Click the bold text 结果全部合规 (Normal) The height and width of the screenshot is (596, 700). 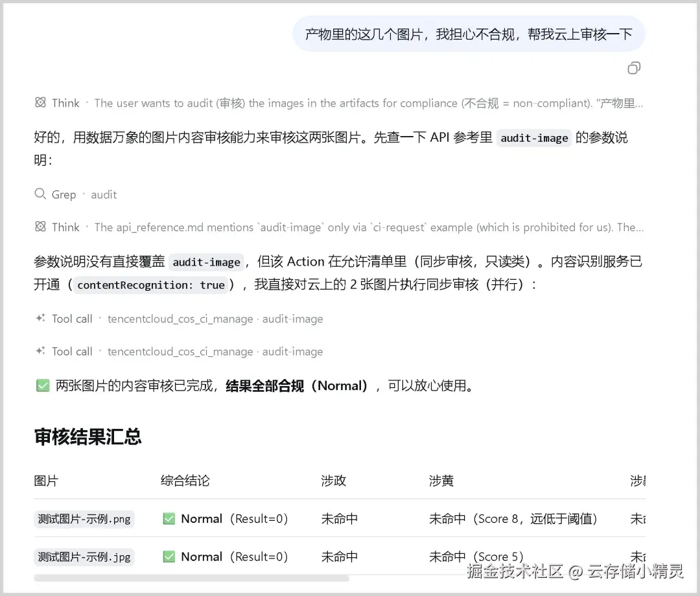click(x=296, y=385)
